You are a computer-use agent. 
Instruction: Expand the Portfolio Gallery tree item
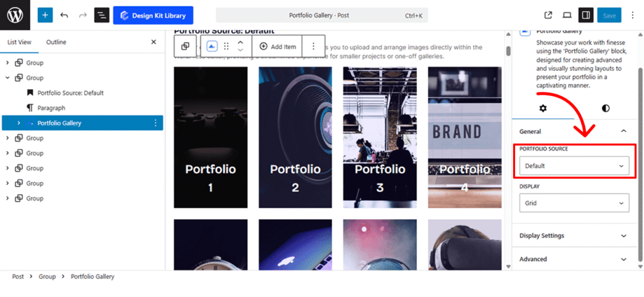pyautogui.click(x=18, y=123)
